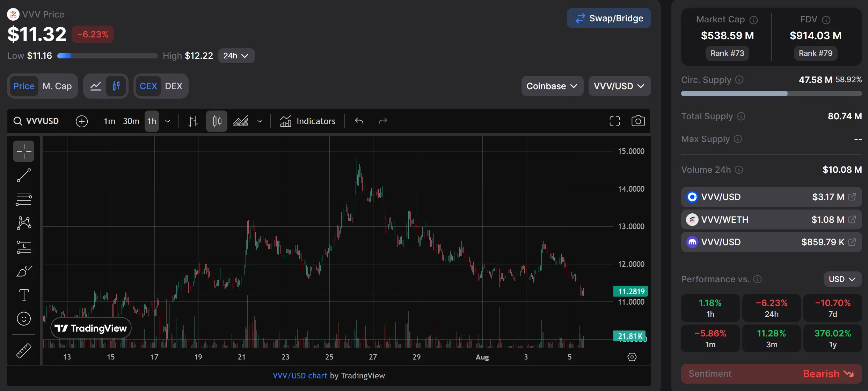Show Total Supply info icon
This screenshot has width=868, height=391.
(x=741, y=116)
